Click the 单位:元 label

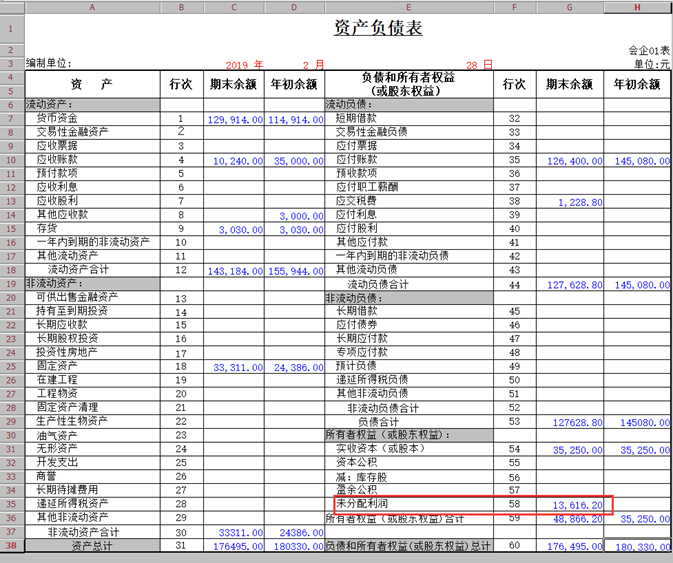652,64
